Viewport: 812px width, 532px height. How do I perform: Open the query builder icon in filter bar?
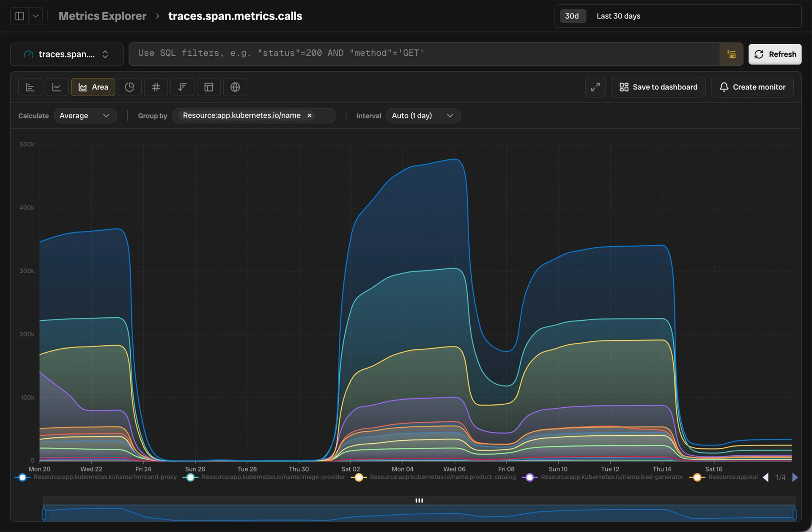tap(731, 54)
